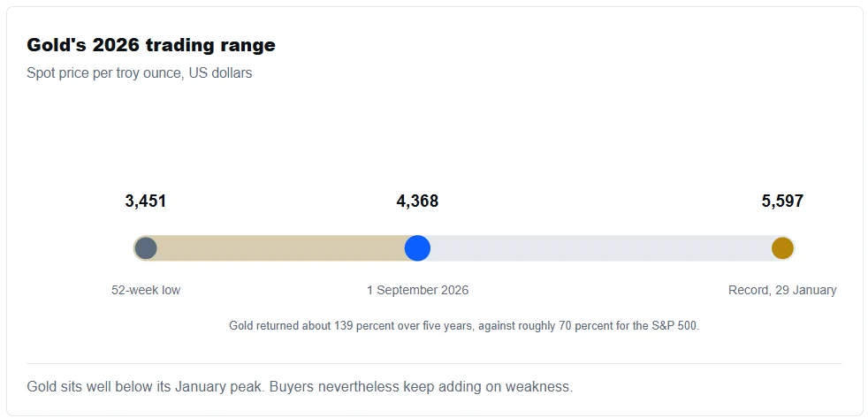Select the gold record-high dot
This screenshot has width=868, height=418.
pos(782,248)
